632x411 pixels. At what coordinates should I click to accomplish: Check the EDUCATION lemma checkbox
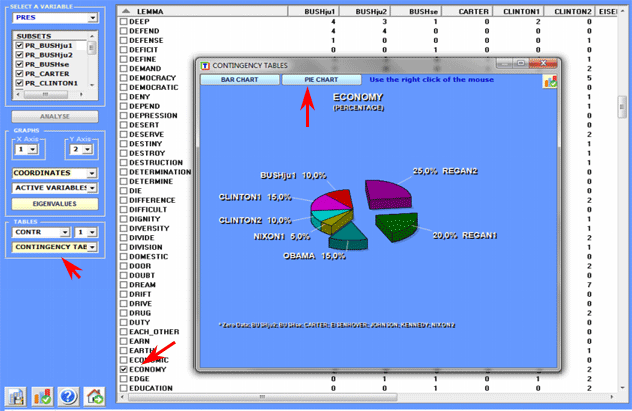click(124, 388)
